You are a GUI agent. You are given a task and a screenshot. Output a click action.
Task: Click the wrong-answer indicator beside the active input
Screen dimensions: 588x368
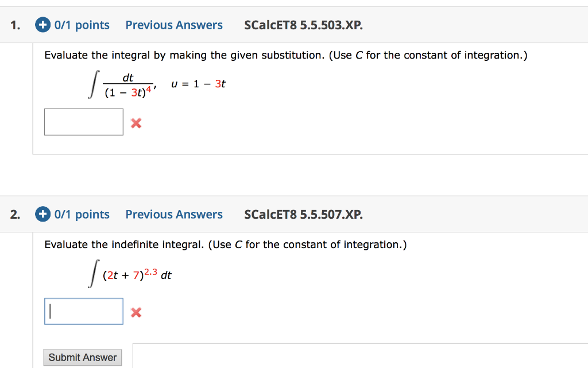point(136,312)
